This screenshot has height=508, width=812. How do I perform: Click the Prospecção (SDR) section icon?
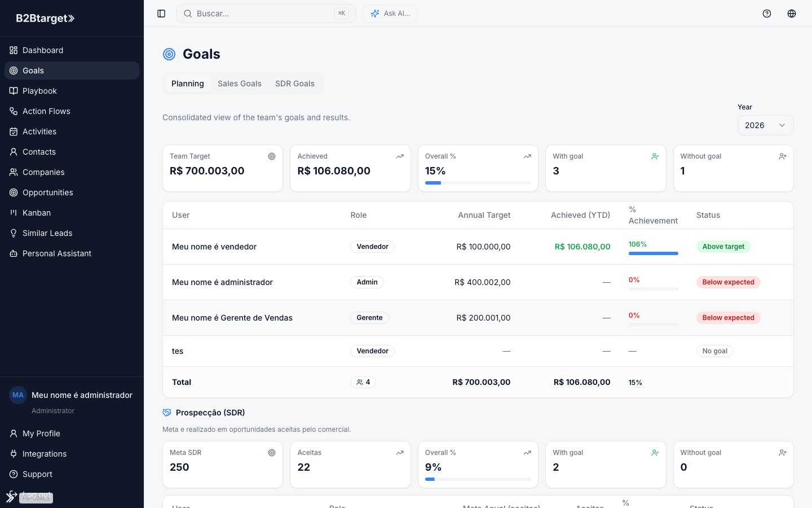[x=167, y=413]
